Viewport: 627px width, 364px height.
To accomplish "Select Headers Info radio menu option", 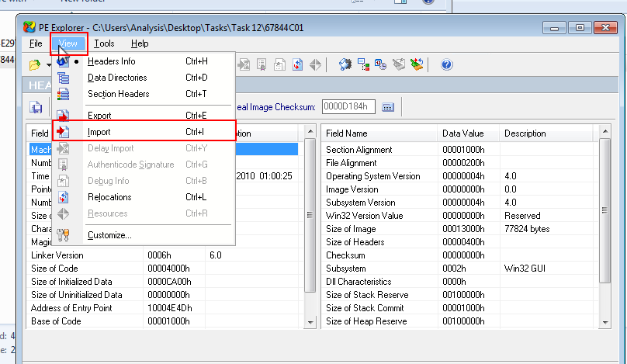I will (x=111, y=61).
